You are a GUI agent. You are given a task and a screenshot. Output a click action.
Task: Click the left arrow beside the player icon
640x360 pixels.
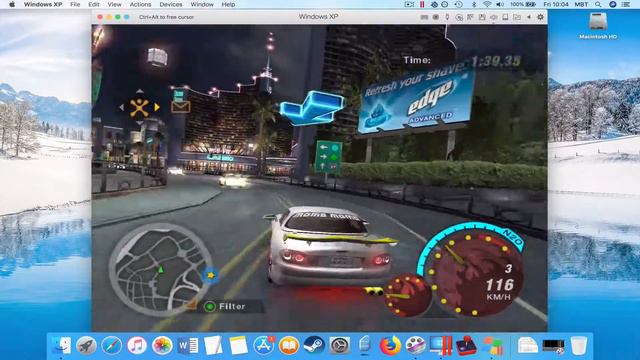pyautogui.click(x=122, y=107)
